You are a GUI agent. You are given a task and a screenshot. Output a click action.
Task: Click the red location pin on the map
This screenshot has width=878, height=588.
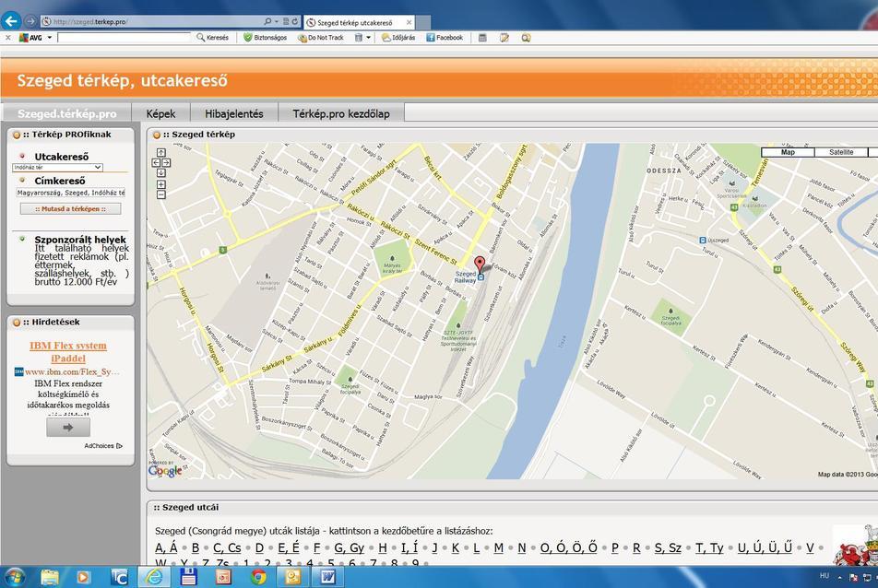click(480, 265)
